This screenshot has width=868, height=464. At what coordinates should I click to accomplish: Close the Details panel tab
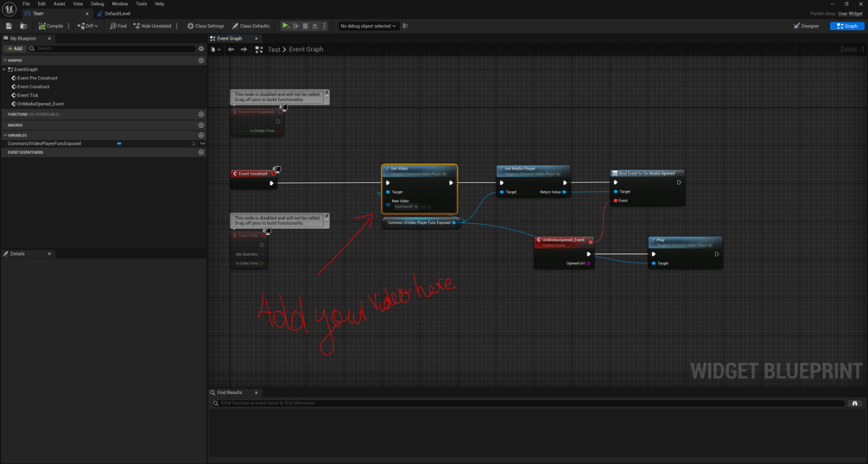49,253
